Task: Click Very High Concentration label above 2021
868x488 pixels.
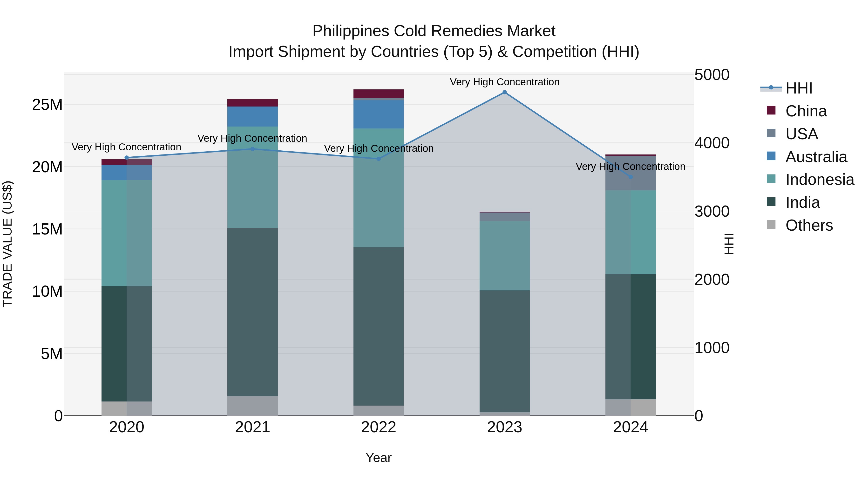Action: click(252, 138)
